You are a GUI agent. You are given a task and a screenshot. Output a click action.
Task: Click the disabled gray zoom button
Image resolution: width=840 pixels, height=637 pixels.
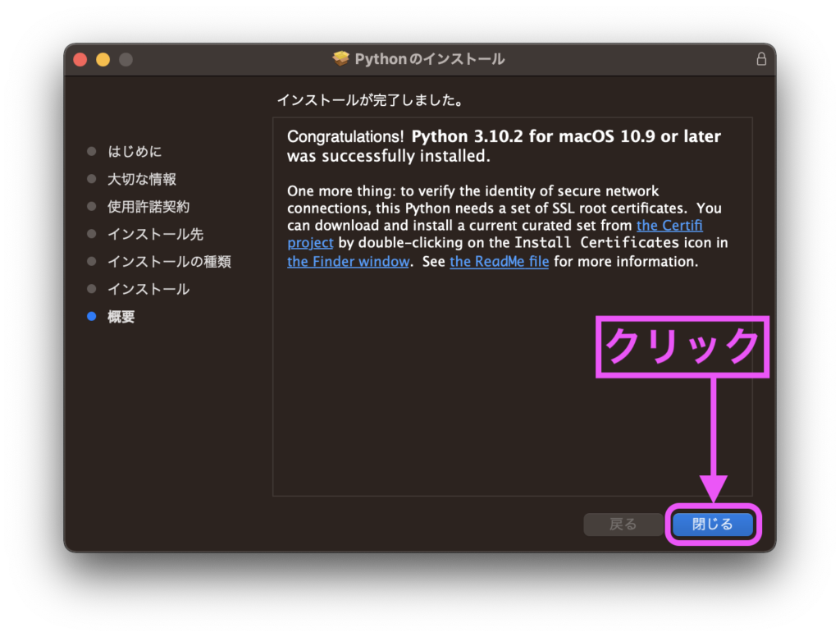126,60
